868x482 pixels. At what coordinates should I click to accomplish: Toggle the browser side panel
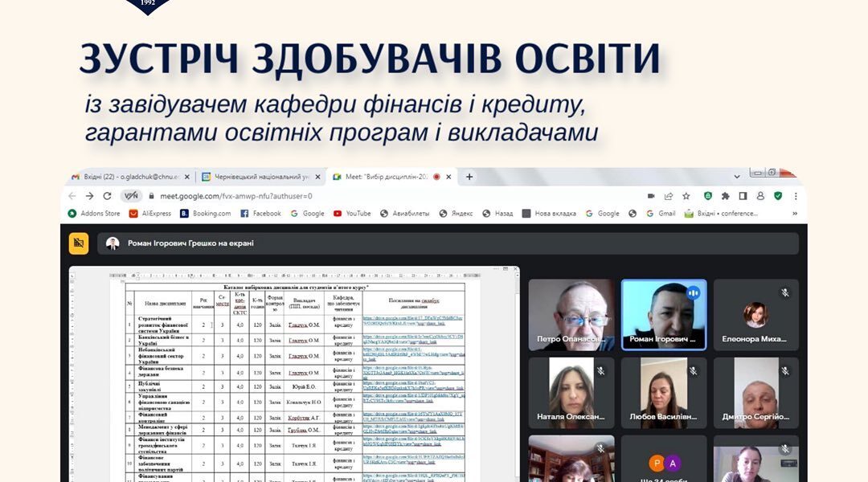point(743,196)
